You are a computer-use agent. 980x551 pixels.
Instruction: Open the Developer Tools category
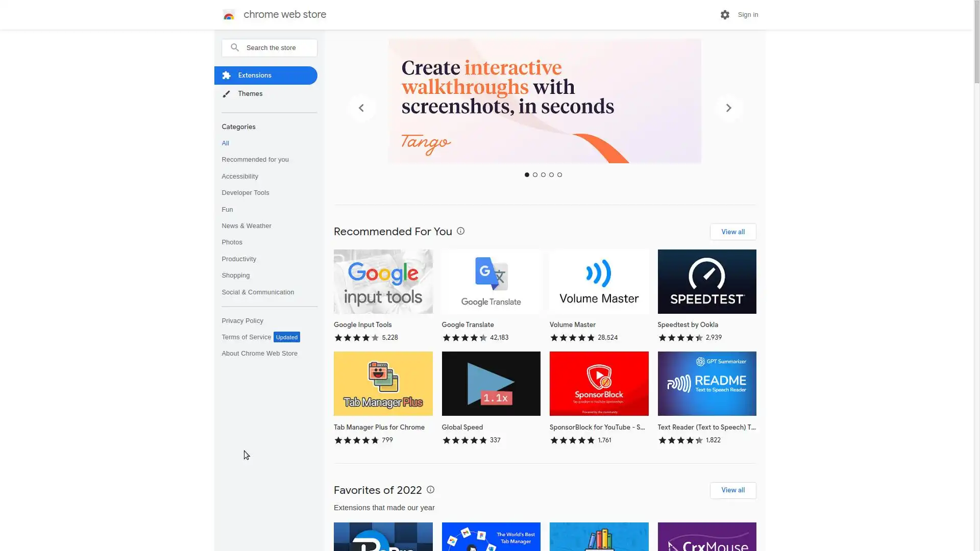tap(245, 193)
